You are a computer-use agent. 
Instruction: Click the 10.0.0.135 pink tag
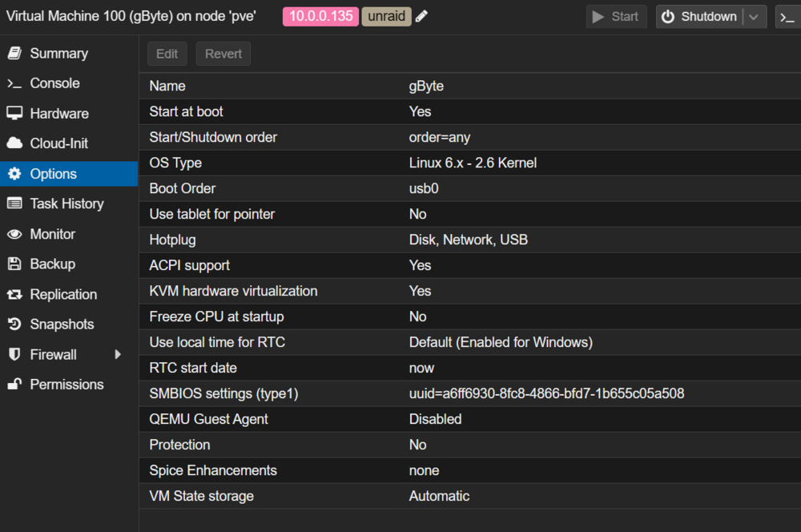click(321, 16)
